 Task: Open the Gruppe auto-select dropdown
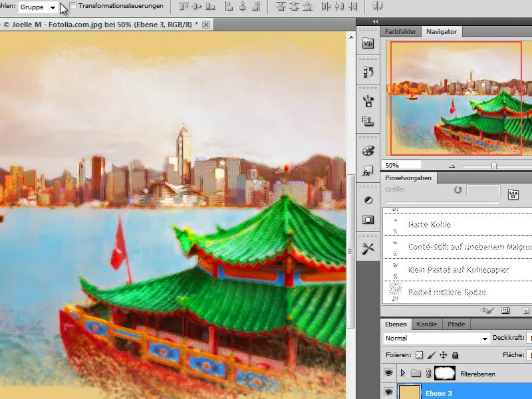point(38,7)
